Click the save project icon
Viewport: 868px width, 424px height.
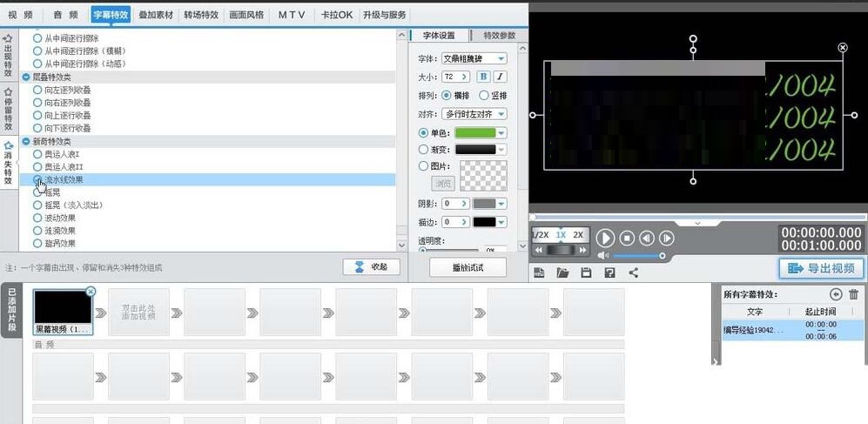click(x=586, y=273)
